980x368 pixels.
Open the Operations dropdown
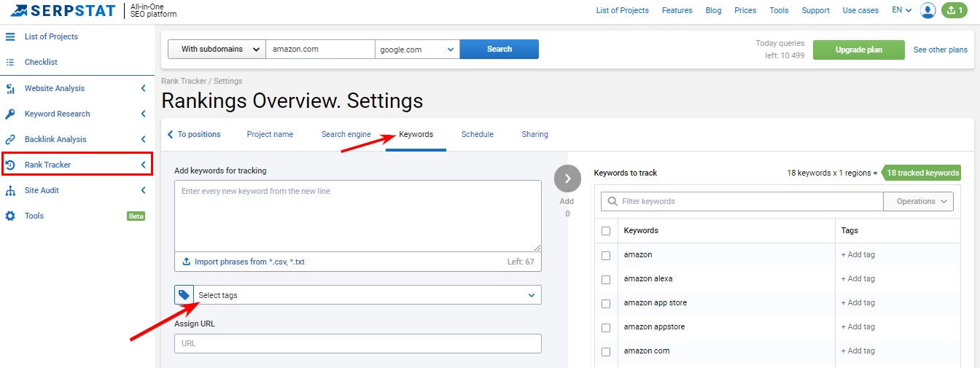click(918, 201)
